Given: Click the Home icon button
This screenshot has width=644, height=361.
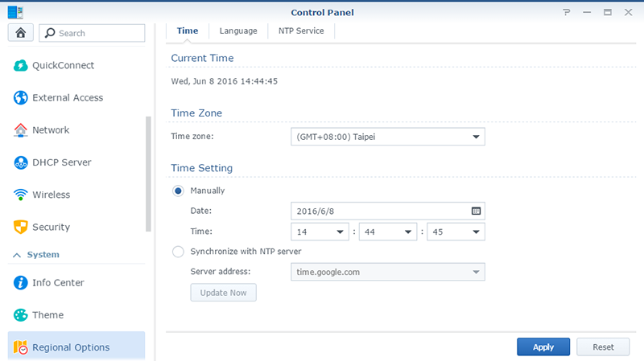Looking at the screenshot, I should coord(19,33).
